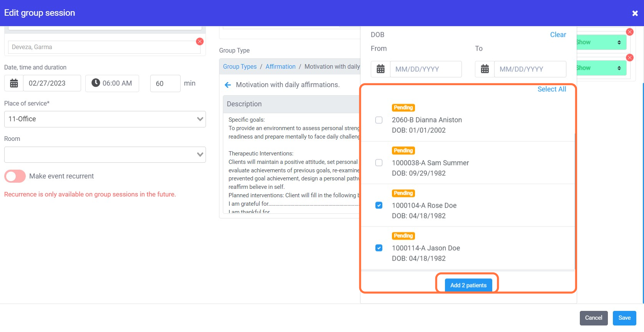644x332 pixels.
Task: Click the Clear link for DOB
Action: pyautogui.click(x=558, y=35)
